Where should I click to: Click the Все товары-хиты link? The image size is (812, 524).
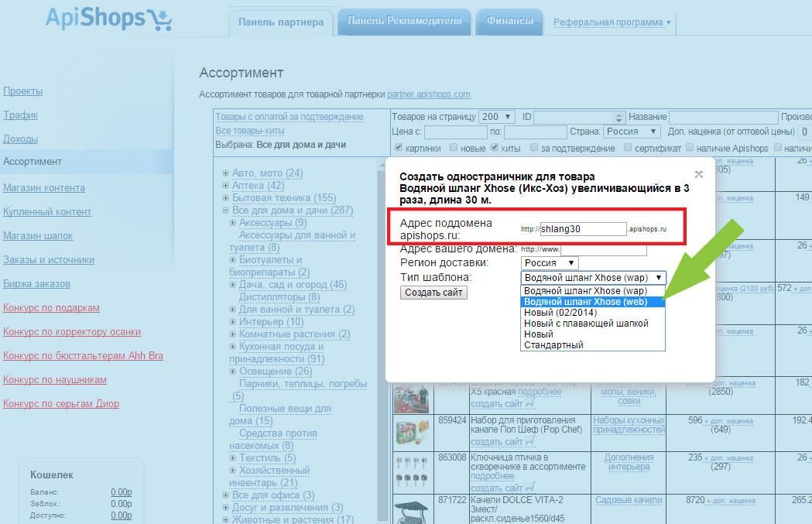pos(249,131)
